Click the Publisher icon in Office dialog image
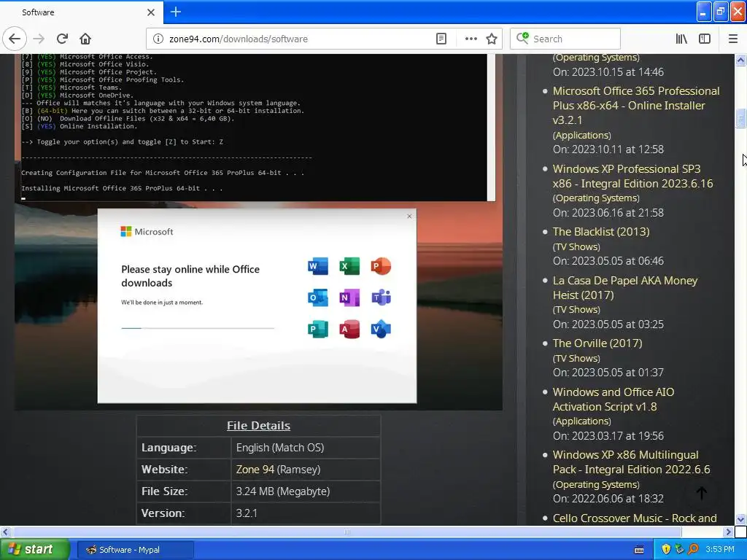The image size is (747, 560). [x=318, y=329]
